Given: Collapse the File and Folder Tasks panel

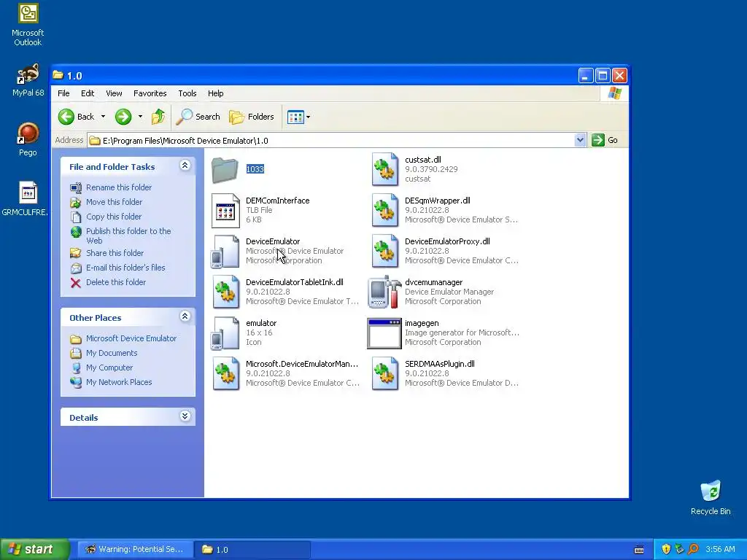Looking at the screenshot, I should [185, 166].
